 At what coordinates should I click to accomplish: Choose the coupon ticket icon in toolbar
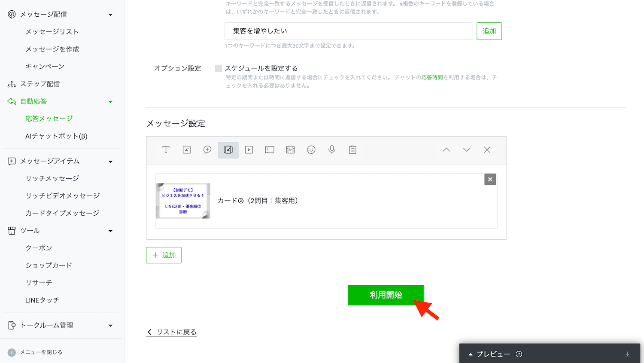270,150
